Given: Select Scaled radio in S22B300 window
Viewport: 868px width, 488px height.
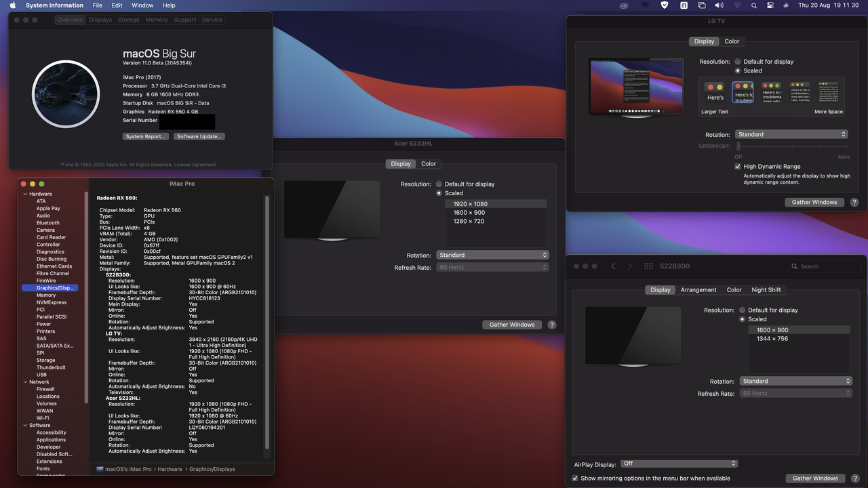Looking at the screenshot, I should point(743,319).
